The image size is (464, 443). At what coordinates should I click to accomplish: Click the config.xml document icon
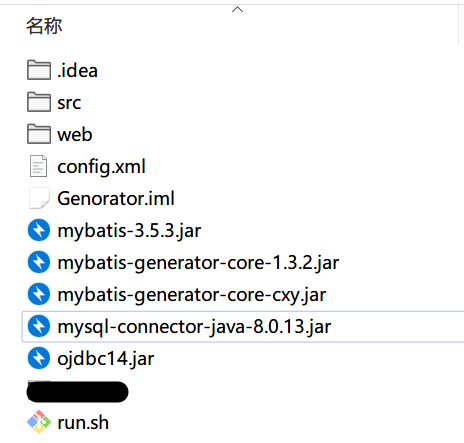(39, 166)
